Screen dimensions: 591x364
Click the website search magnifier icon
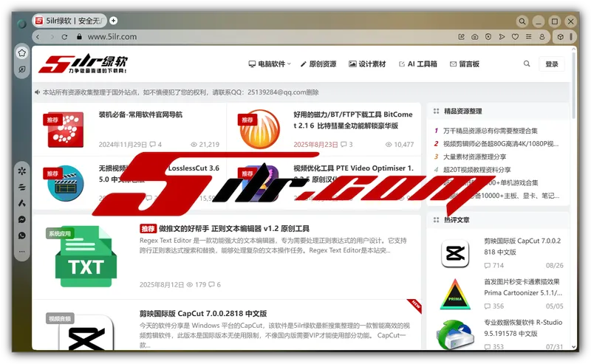pyautogui.click(x=527, y=63)
